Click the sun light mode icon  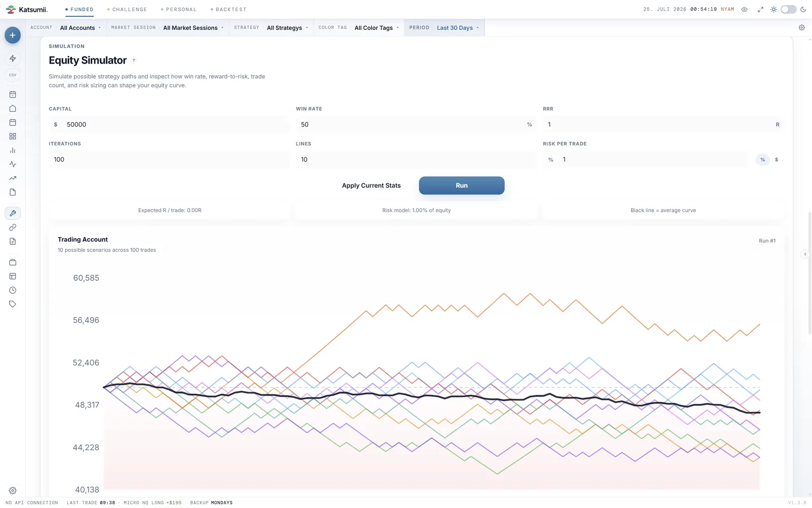[x=773, y=9]
